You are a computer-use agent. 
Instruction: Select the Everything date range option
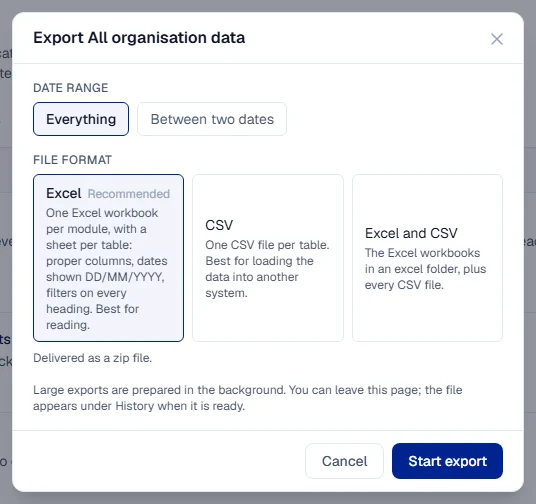point(81,119)
